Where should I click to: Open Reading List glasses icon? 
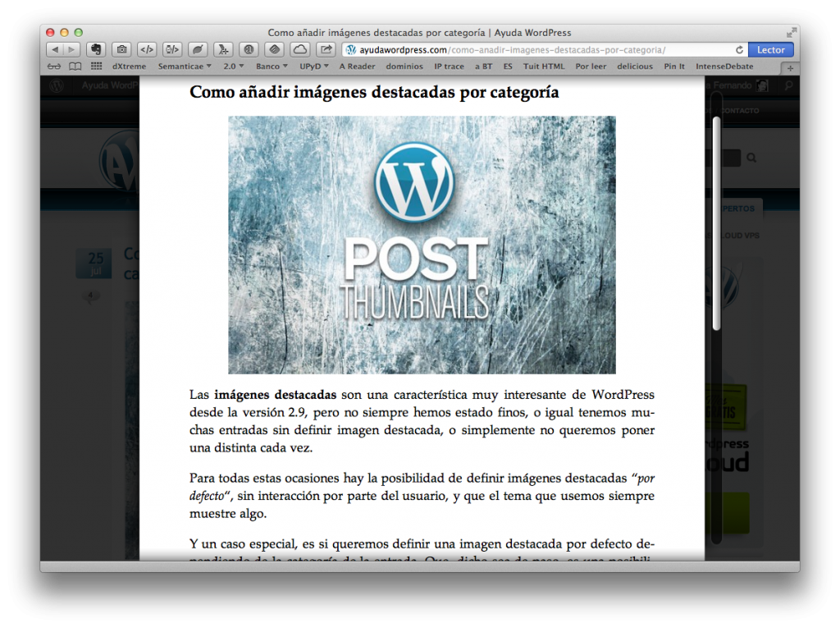tap(53, 66)
